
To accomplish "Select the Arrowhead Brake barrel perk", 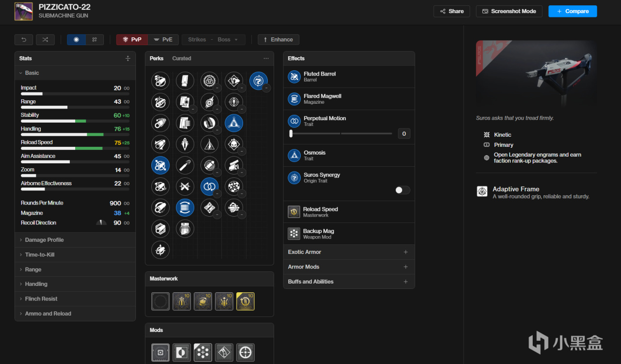I will (161, 81).
